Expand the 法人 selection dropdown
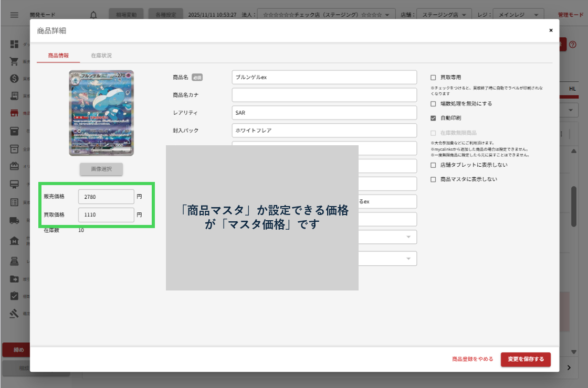 [x=327, y=15]
